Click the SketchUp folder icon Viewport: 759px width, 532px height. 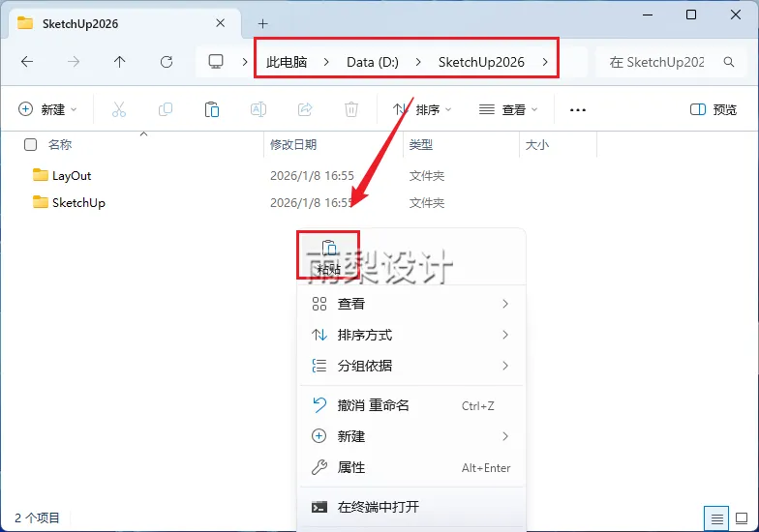pos(41,202)
